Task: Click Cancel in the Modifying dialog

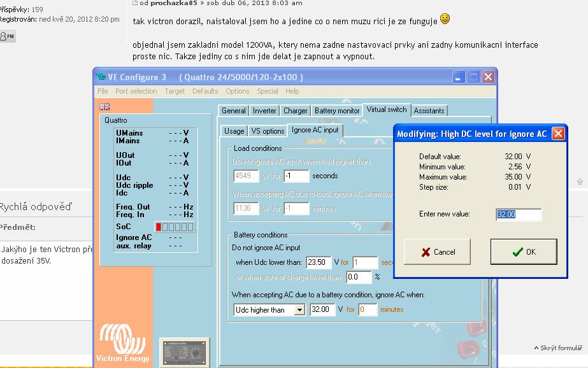Action: click(x=437, y=252)
